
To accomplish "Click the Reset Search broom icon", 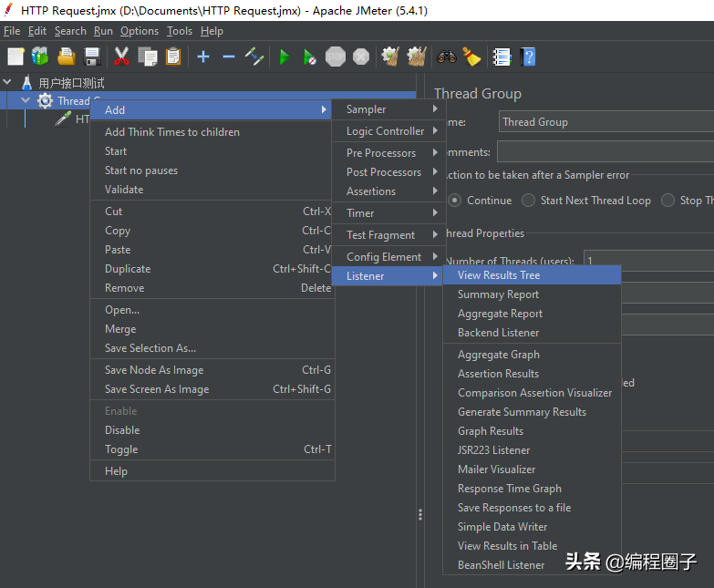I will 471,57.
